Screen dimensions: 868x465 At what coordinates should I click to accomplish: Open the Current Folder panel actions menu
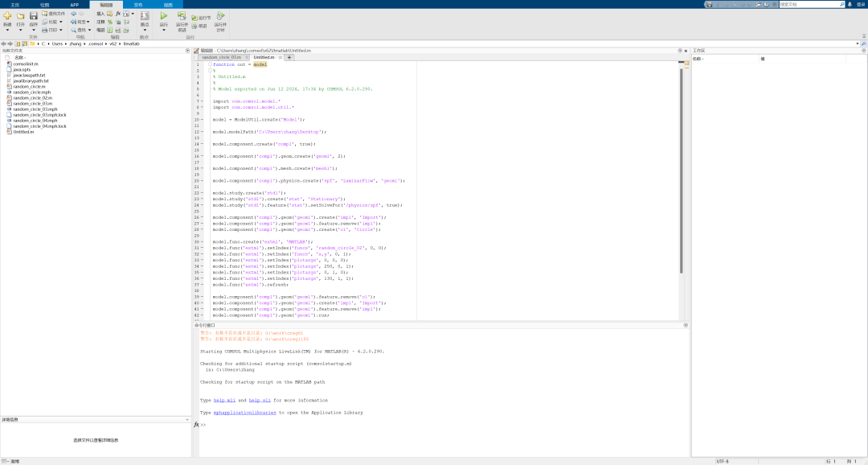(x=187, y=50)
